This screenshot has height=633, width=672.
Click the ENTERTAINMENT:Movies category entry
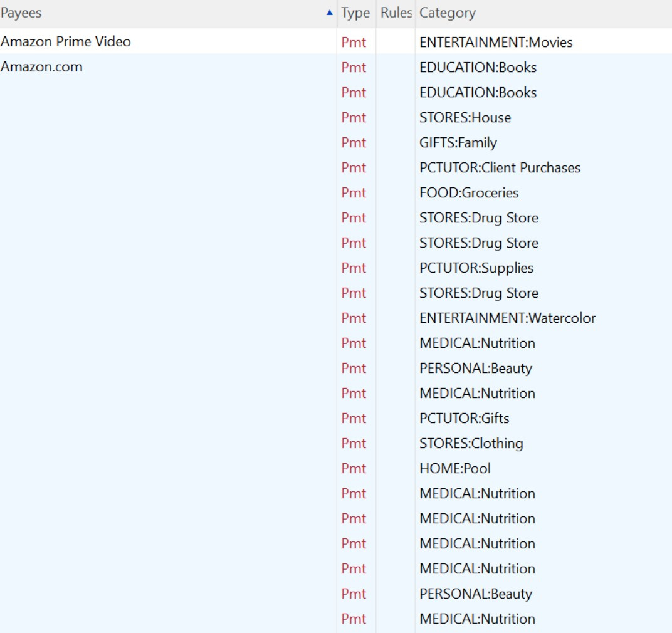pyautogui.click(x=495, y=42)
